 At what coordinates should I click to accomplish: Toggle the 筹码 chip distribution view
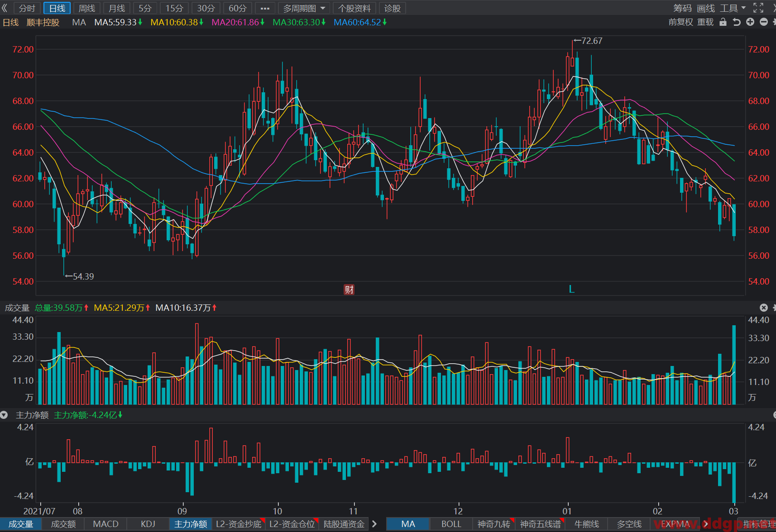click(x=682, y=8)
